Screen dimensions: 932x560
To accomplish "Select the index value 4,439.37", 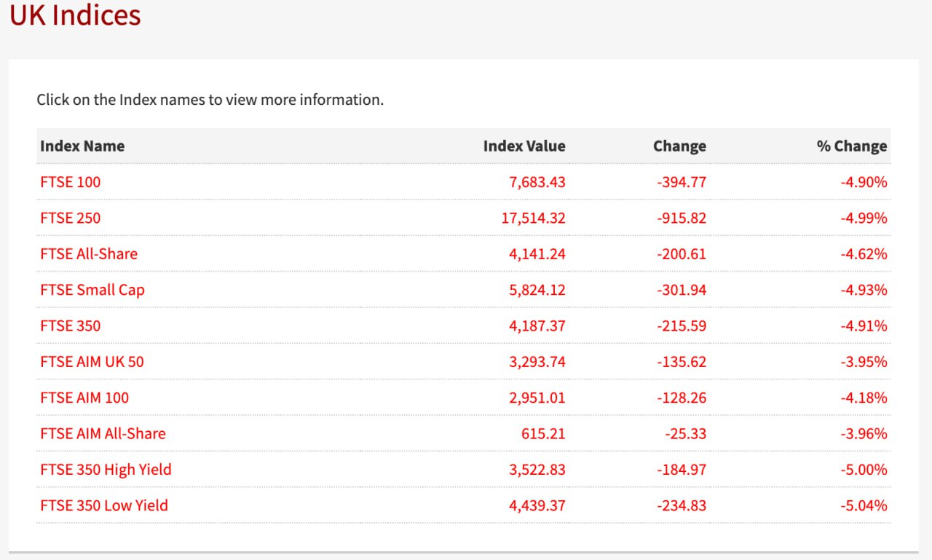I will coord(537,505).
